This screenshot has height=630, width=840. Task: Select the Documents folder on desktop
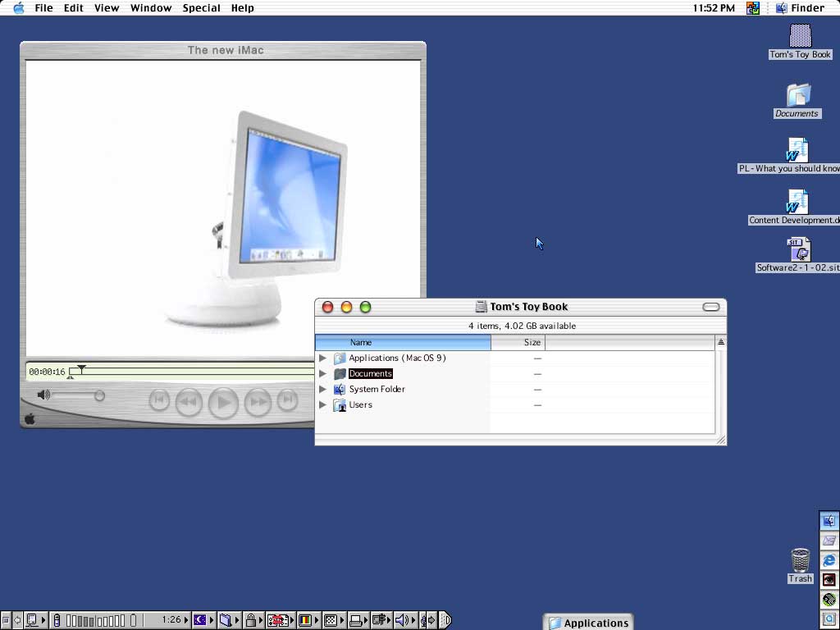coord(798,95)
